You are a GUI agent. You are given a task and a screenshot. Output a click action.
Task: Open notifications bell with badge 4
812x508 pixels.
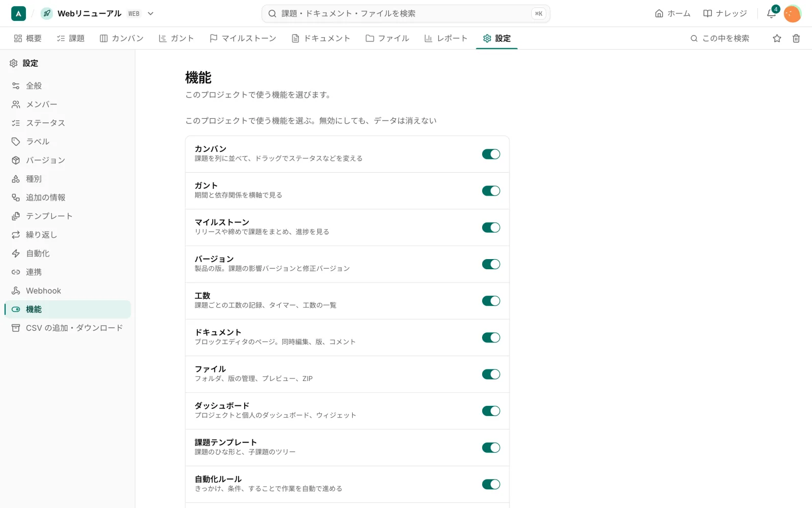(x=771, y=14)
